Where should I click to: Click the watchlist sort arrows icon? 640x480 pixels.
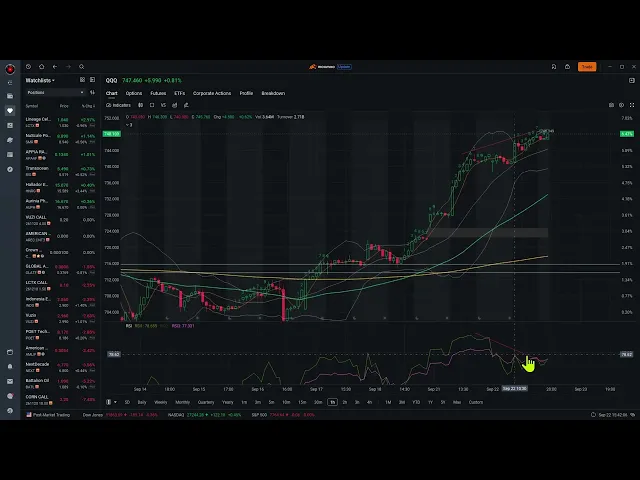92,93
